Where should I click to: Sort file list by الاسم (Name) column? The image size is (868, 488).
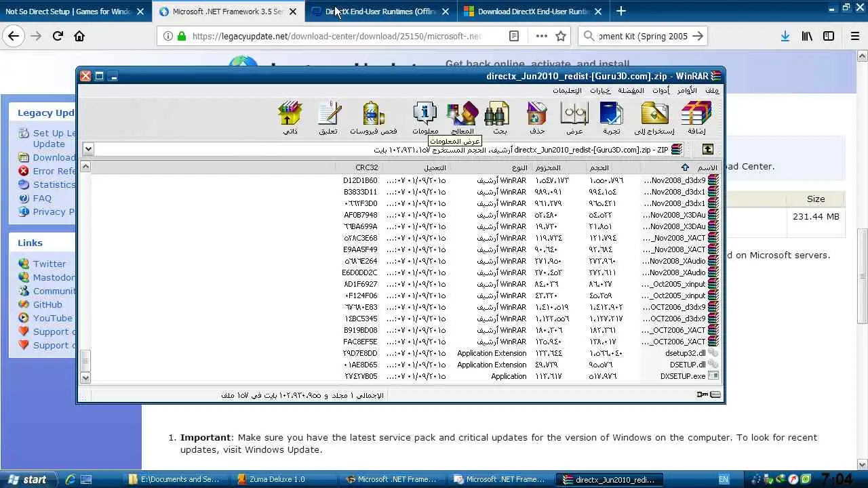point(682,167)
